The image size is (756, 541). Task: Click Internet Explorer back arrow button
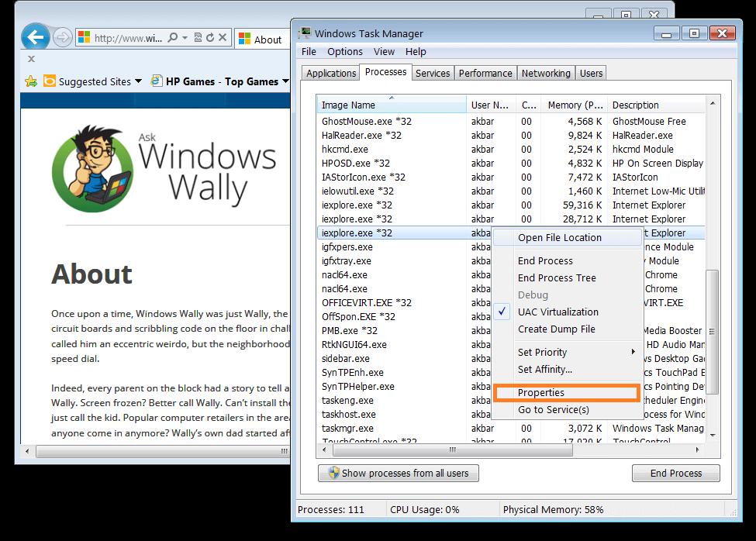(x=35, y=36)
